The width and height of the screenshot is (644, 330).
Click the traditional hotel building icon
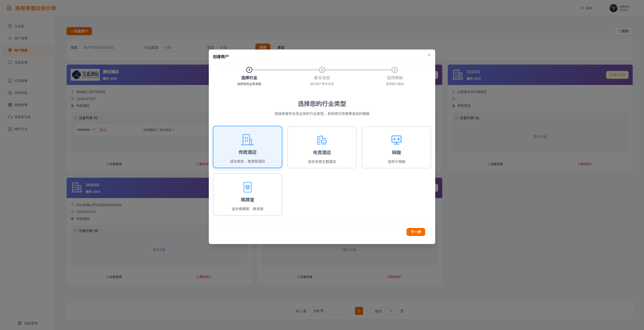[x=247, y=140]
